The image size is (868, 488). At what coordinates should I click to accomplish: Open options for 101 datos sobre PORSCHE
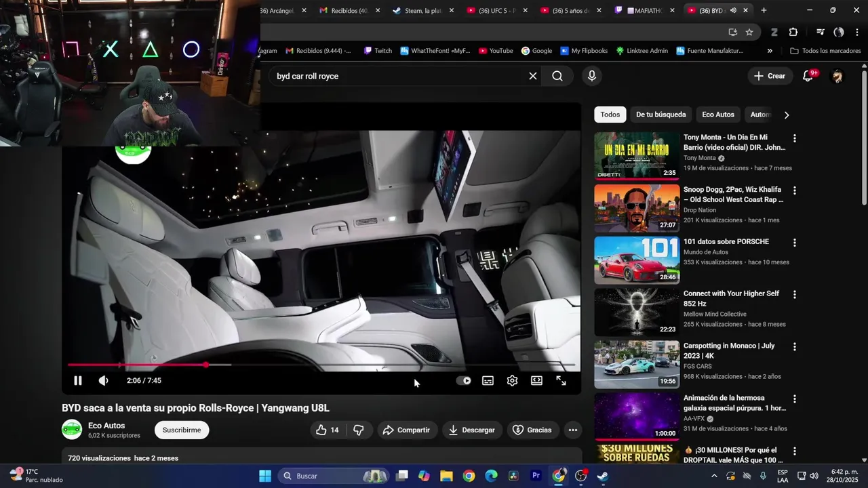pos(795,243)
